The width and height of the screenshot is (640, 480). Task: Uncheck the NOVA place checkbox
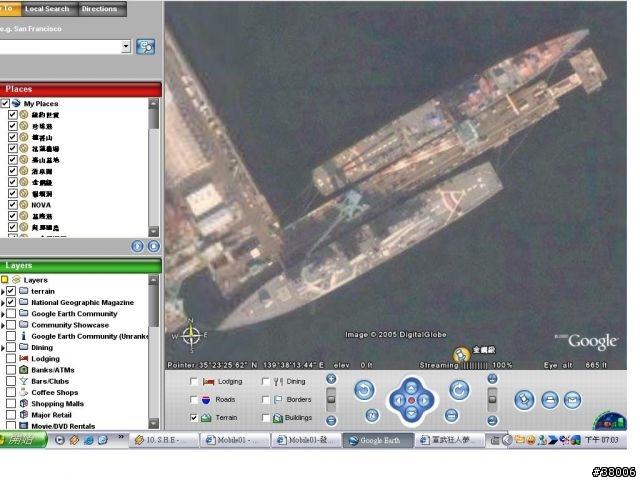pyautogui.click(x=13, y=204)
